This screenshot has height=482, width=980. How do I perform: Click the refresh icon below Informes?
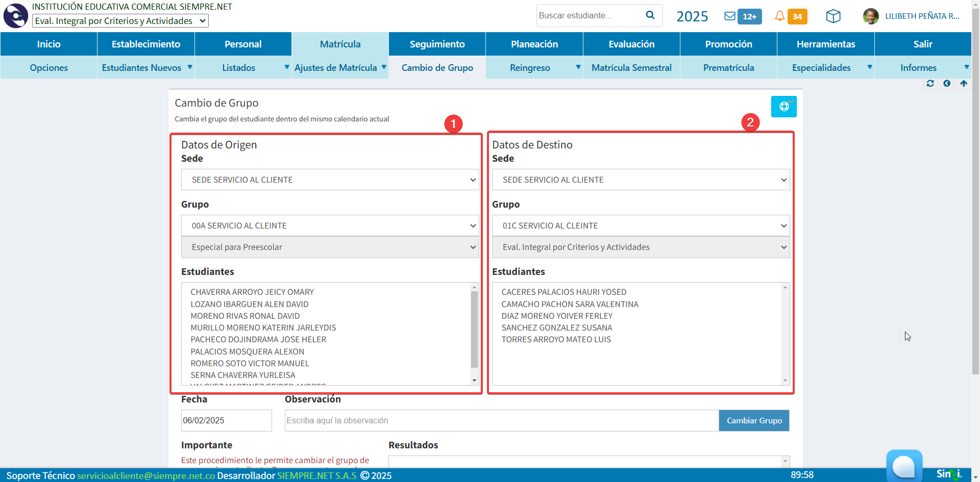[930, 84]
